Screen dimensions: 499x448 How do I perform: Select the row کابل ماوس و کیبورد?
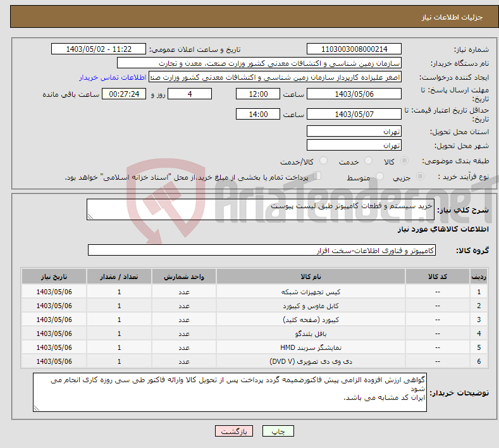255,306
